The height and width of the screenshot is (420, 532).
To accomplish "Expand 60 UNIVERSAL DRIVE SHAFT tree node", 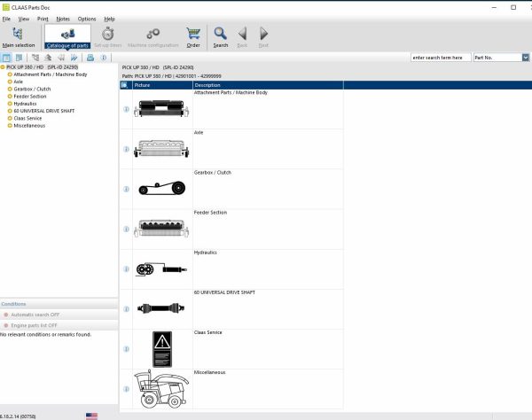I will (x=10, y=111).
